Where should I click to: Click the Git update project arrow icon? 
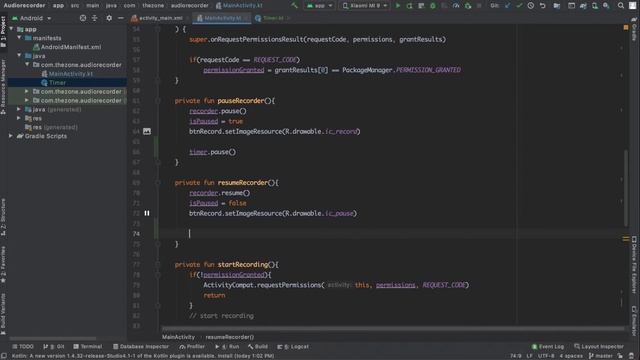click(x=507, y=6)
